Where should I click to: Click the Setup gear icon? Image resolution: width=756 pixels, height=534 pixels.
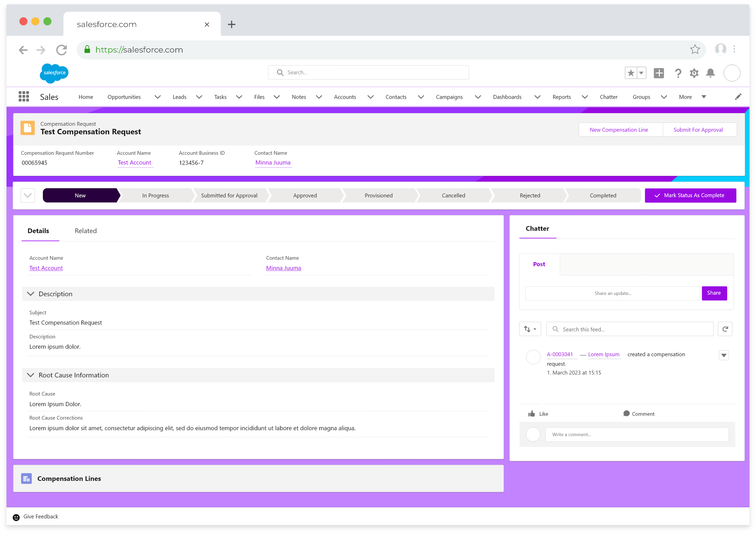click(x=694, y=73)
